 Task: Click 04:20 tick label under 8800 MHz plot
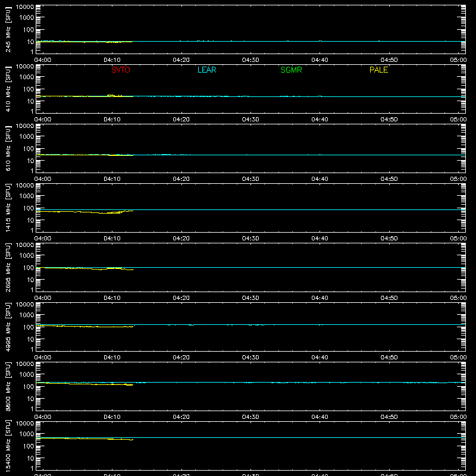click(181, 417)
